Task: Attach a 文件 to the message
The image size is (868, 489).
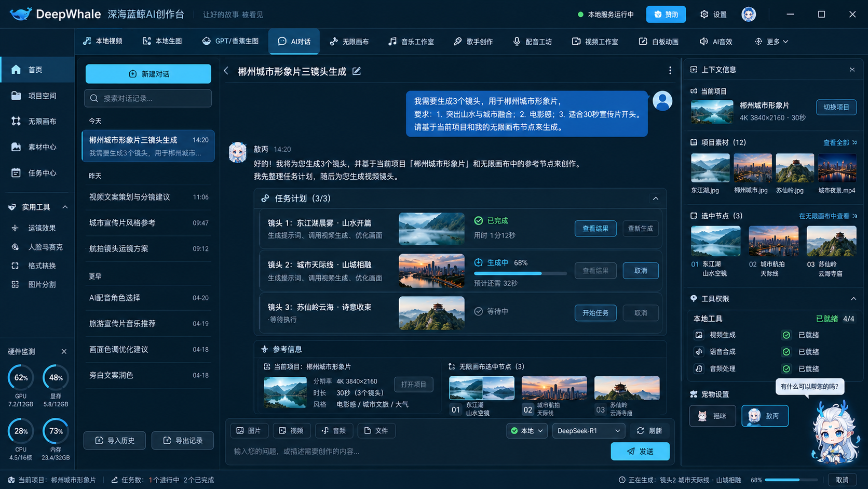Action: tap(376, 431)
